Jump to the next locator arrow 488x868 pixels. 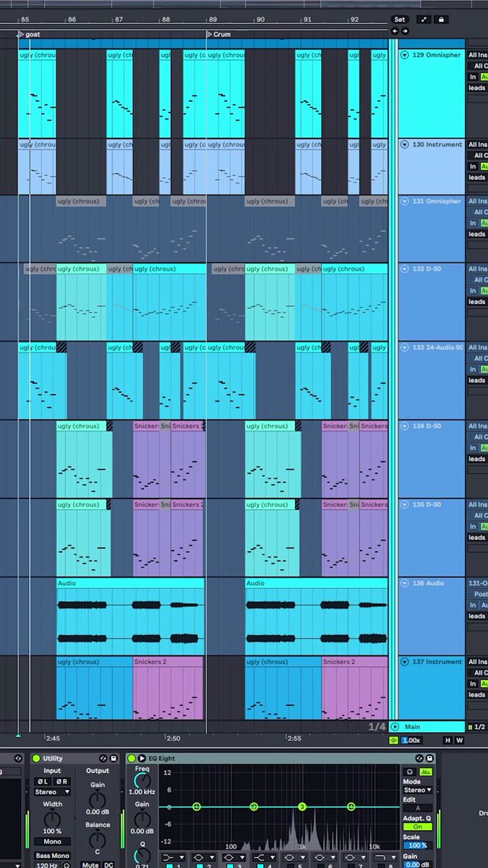tap(405, 31)
